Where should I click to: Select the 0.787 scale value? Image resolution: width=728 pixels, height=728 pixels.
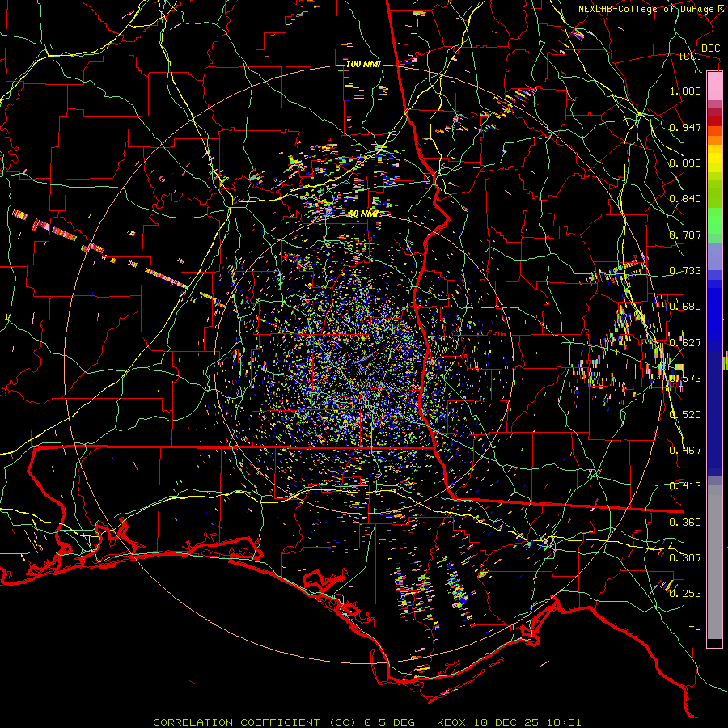(685, 235)
